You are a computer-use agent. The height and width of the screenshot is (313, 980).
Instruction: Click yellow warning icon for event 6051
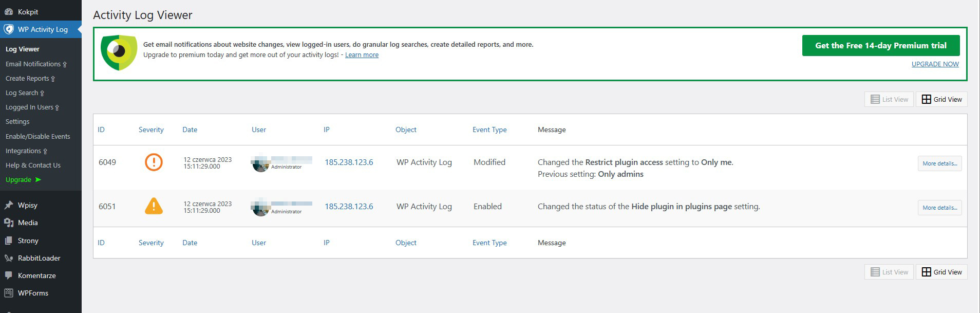point(154,206)
